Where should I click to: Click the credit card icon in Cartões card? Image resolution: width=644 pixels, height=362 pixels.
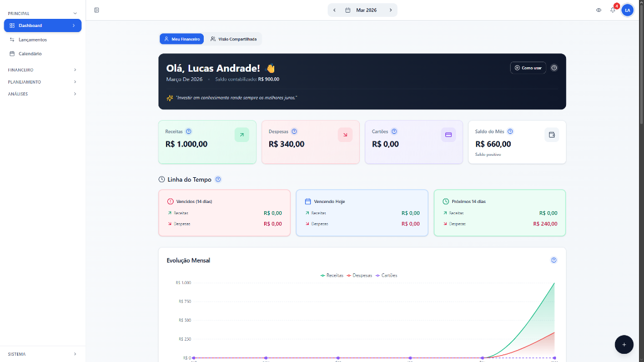[448, 134]
